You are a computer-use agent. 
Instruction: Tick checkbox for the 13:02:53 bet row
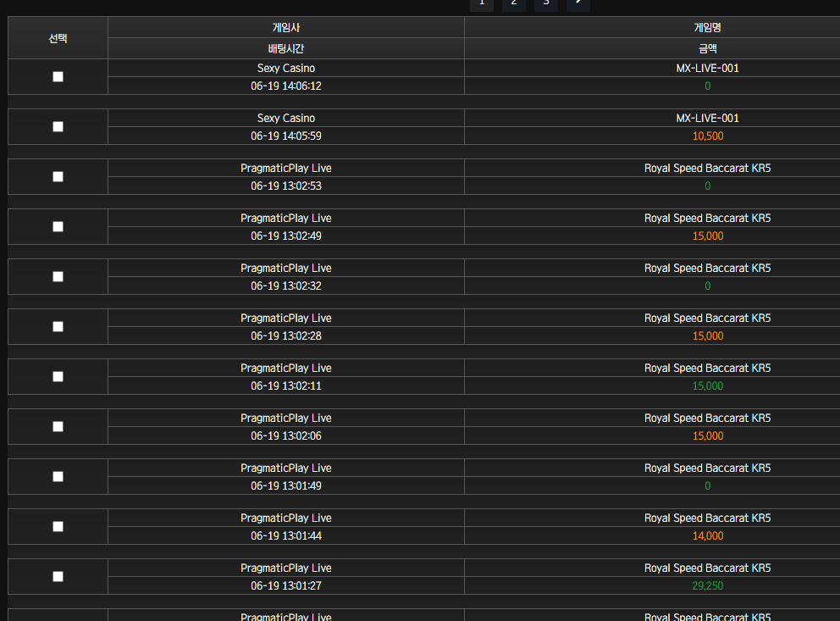click(x=58, y=177)
